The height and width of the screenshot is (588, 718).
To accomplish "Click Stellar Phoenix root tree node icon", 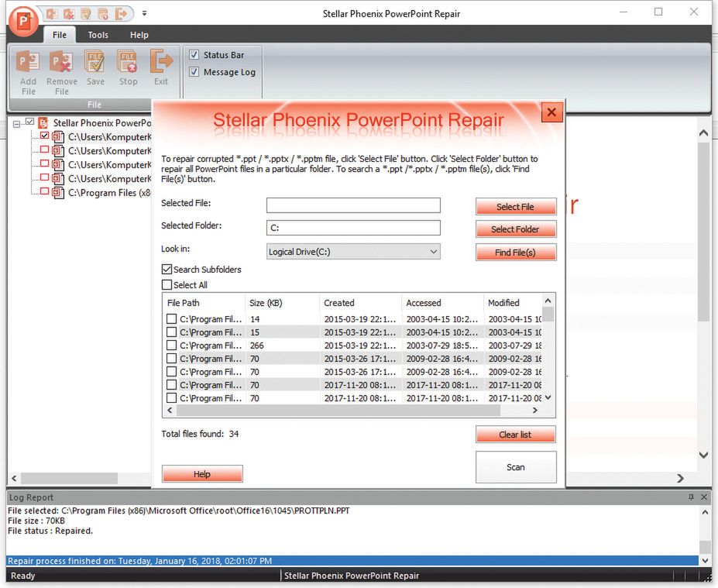I will [43, 122].
